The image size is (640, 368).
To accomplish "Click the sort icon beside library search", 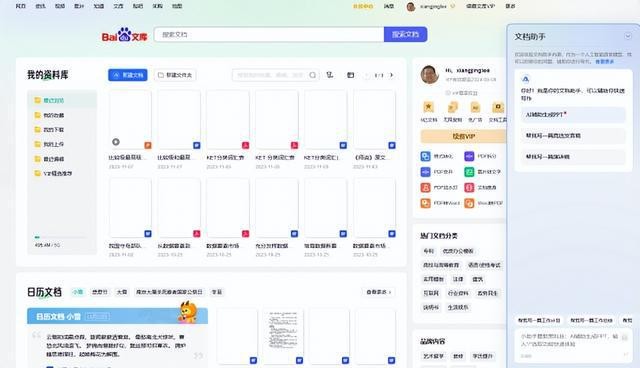I will coord(330,75).
